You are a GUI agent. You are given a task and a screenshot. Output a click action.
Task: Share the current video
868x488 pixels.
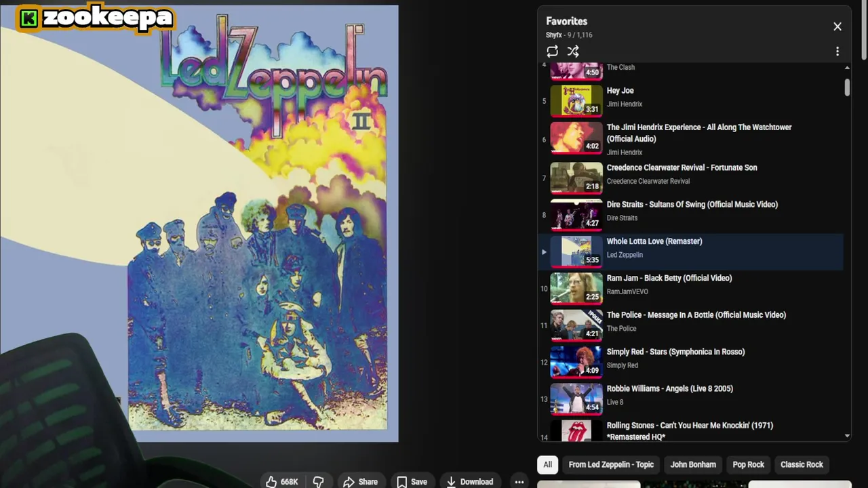pyautogui.click(x=360, y=481)
